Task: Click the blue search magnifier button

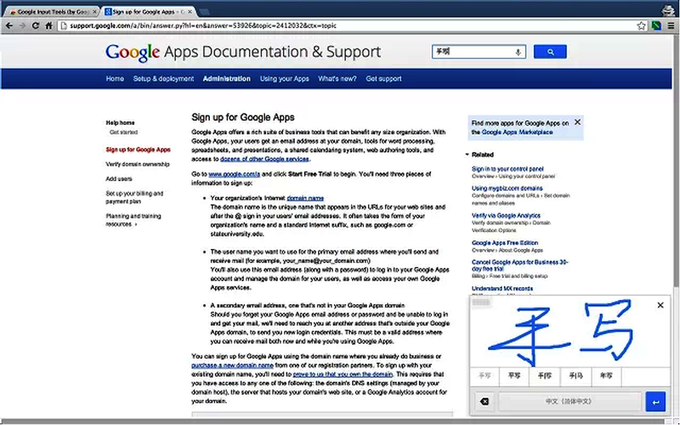Action: pos(550,52)
